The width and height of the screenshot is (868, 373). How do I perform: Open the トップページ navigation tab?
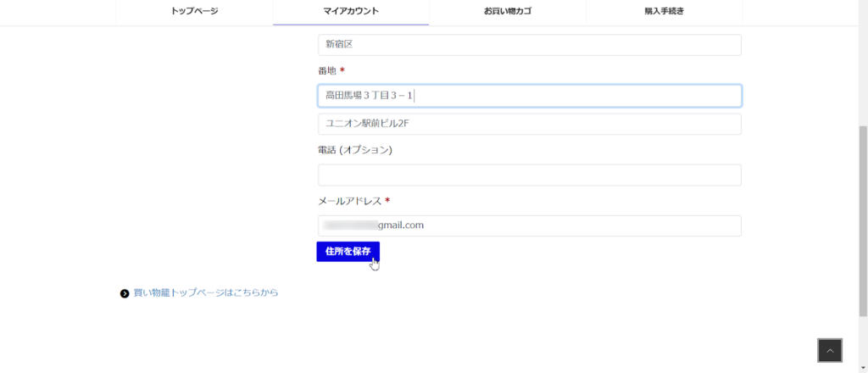195,12
